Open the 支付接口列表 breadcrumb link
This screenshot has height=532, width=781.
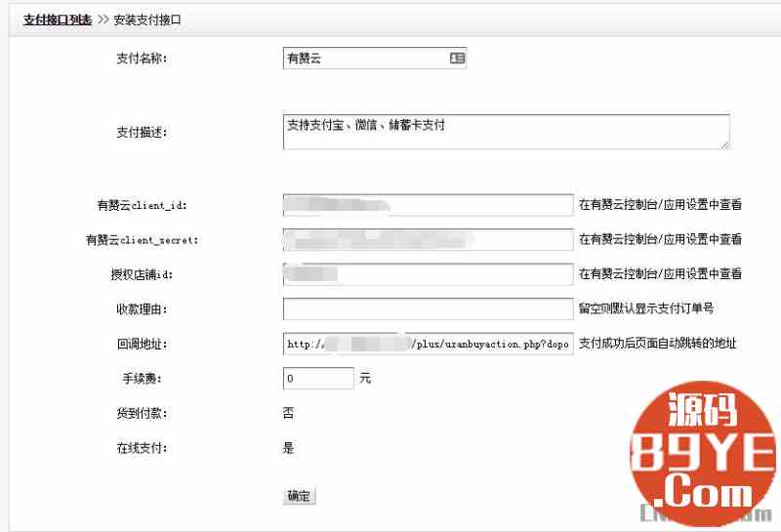[x=58, y=20]
